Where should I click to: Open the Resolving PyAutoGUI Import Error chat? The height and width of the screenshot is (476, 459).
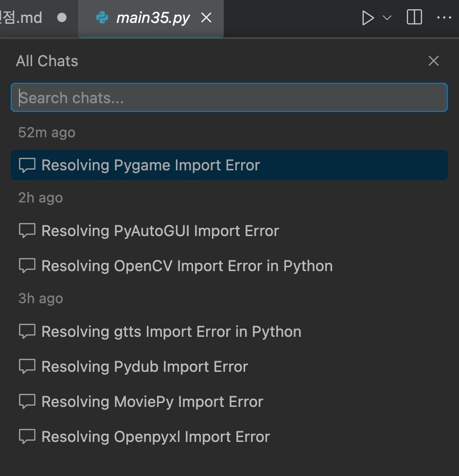160,231
